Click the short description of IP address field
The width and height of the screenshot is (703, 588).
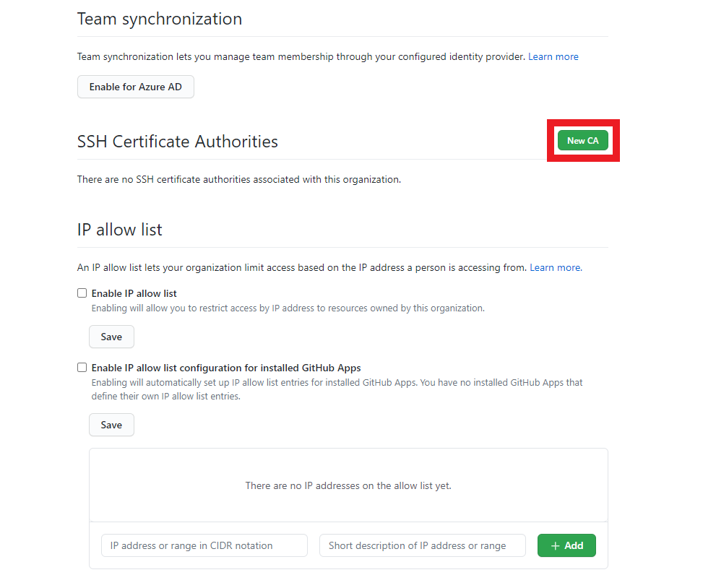(422, 545)
